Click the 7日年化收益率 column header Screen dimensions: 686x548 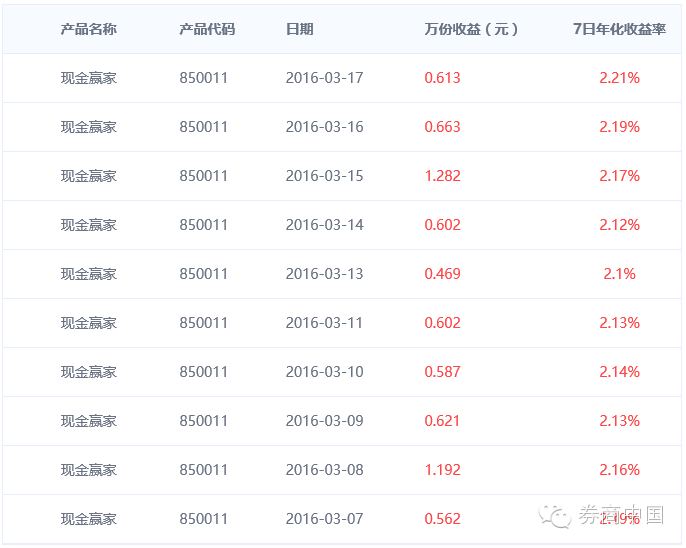tap(619, 29)
